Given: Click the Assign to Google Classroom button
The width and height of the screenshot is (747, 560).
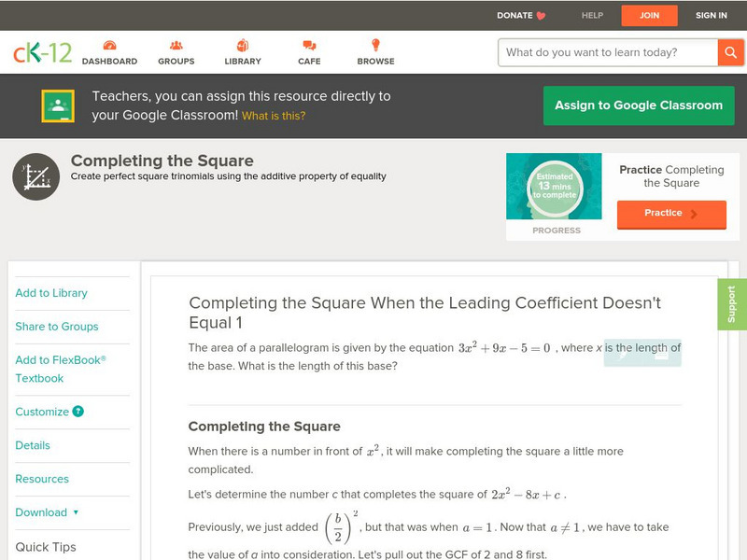Looking at the screenshot, I should click(639, 105).
